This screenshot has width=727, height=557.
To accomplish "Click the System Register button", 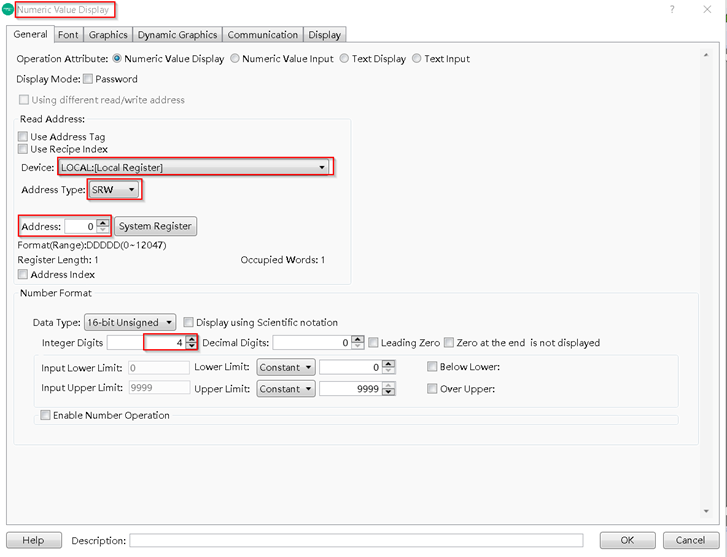I will [x=155, y=226].
